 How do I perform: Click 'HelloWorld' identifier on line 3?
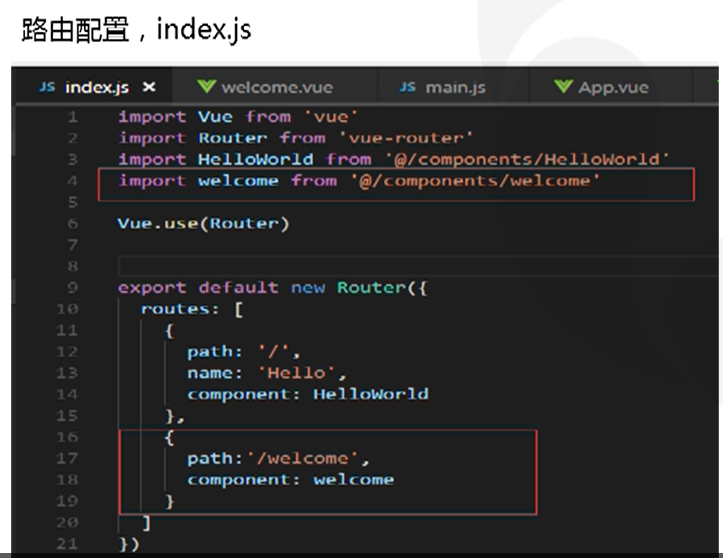(255, 159)
